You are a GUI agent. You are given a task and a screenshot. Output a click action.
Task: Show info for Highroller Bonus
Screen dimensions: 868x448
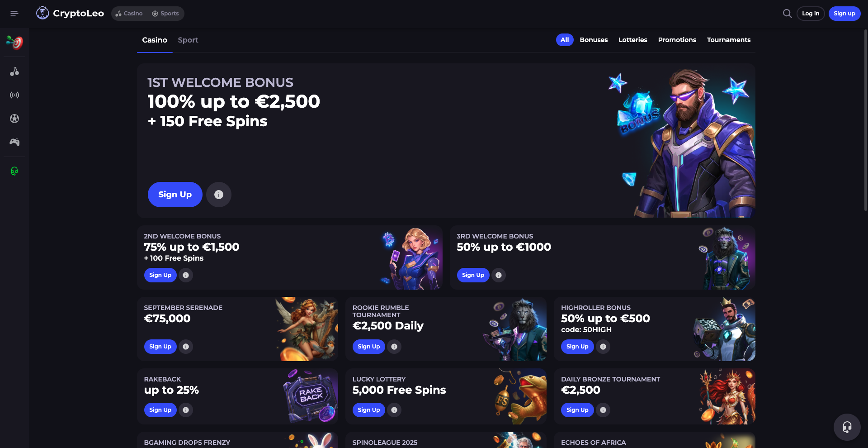603,347
